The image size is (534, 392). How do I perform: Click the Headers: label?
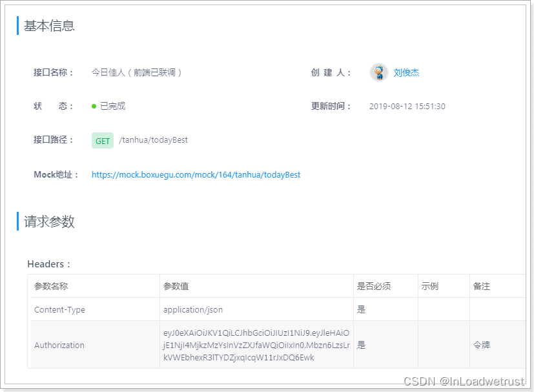[x=48, y=264]
